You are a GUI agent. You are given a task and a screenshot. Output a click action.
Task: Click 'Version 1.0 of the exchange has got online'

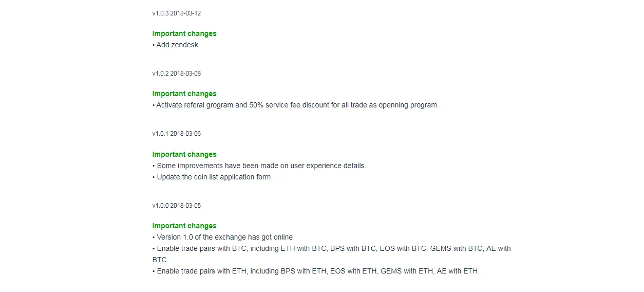pos(222,237)
